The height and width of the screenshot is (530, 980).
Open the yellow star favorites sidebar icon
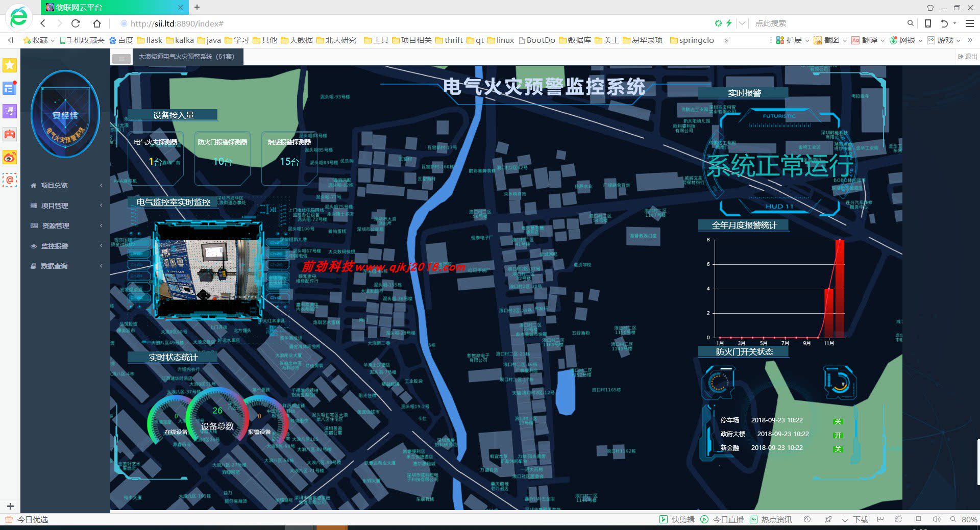point(10,65)
